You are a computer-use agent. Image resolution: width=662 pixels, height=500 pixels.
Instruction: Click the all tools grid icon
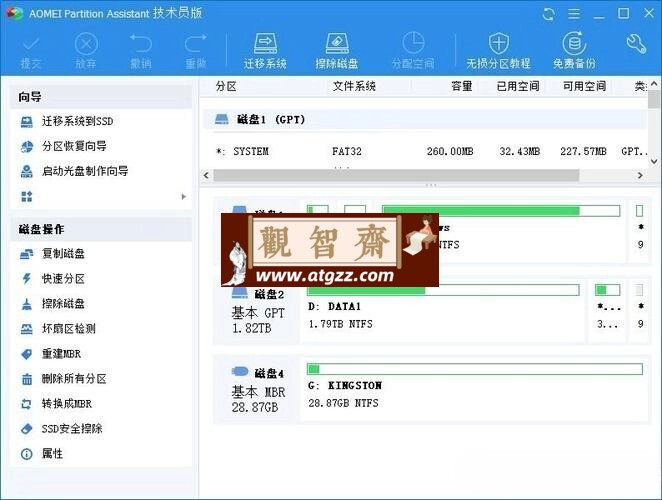27,196
